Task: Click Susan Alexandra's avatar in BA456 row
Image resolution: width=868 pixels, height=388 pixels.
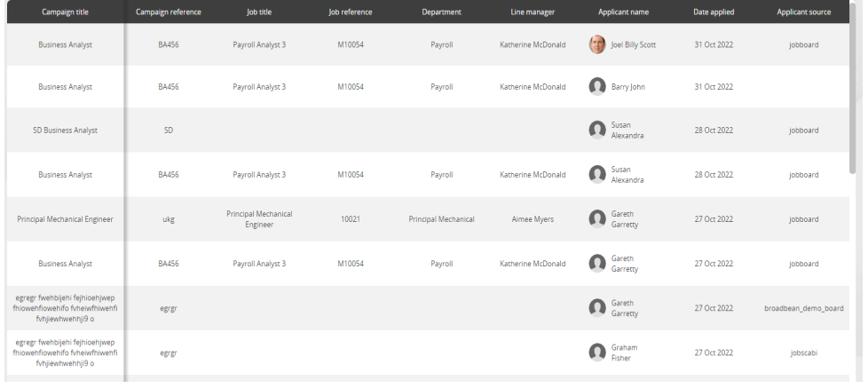Action: pos(597,174)
